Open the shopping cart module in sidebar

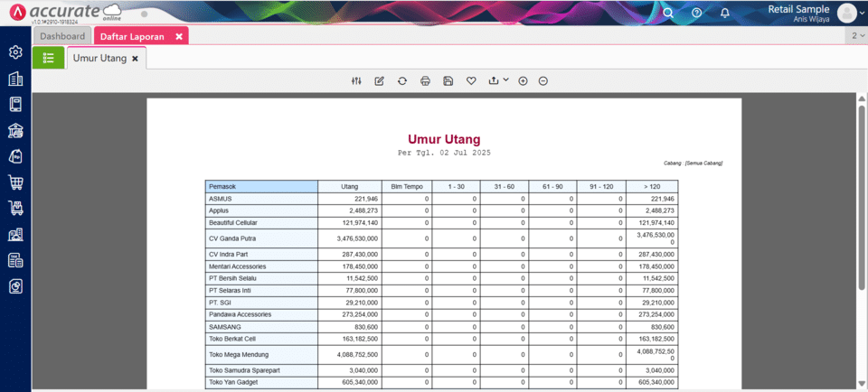pos(15,182)
